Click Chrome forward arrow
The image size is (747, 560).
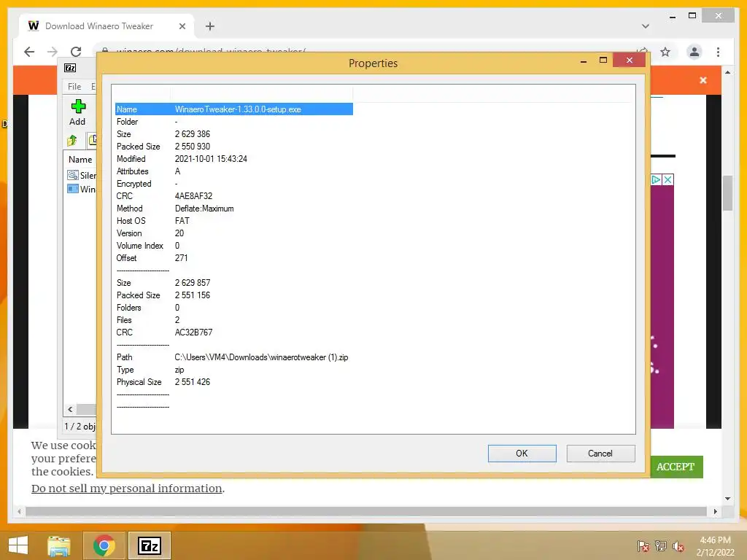tap(53, 52)
